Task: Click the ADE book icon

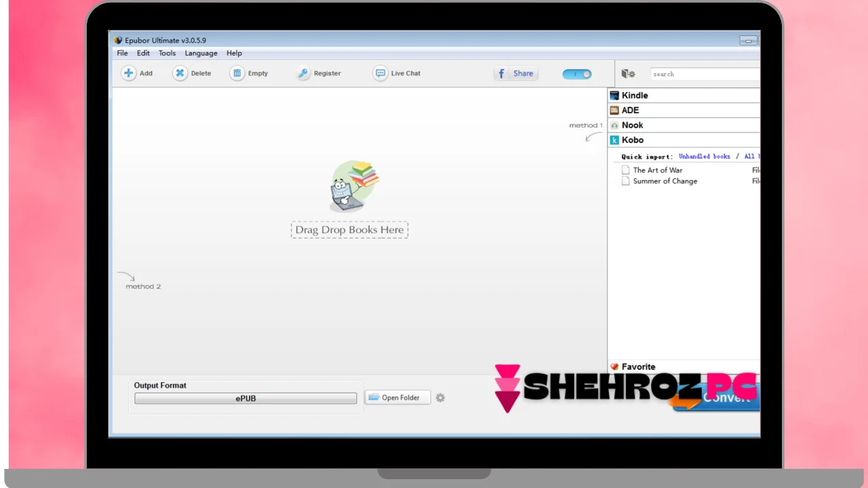Action: 614,110
